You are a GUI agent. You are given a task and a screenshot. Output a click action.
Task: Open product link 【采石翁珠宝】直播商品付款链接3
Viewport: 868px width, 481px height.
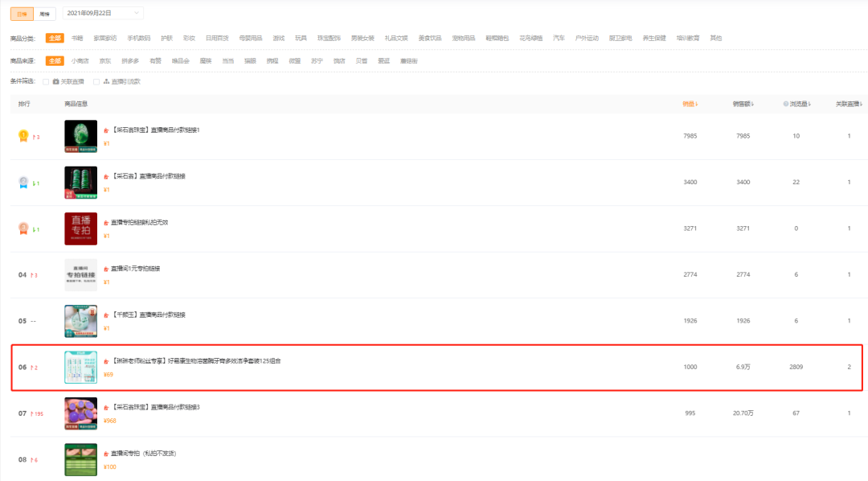pyautogui.click(x=156, y=407)
